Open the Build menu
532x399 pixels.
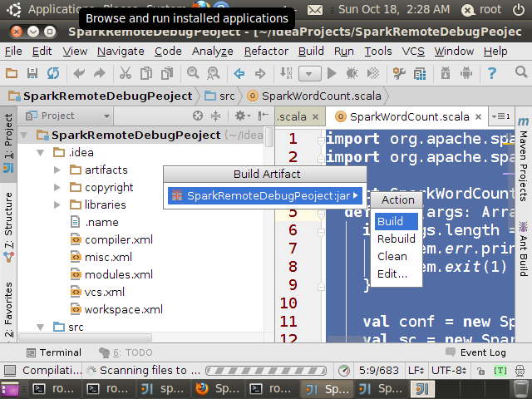311,52
